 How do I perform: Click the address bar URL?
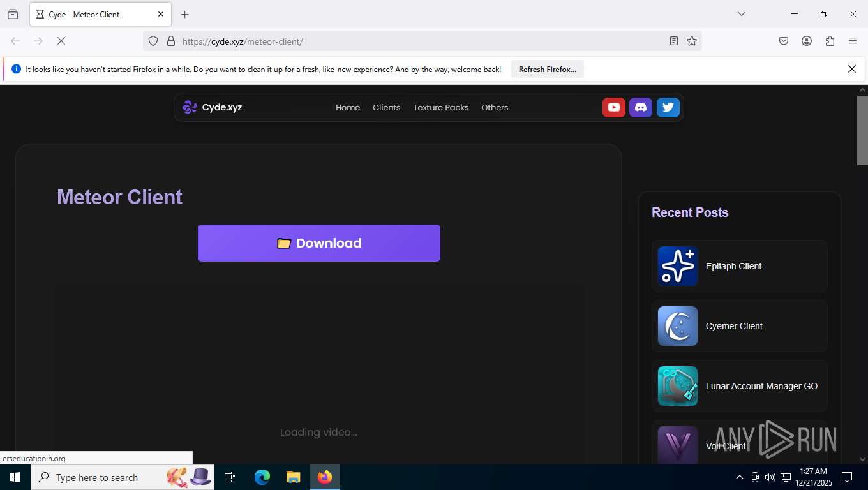pos(243,41)
